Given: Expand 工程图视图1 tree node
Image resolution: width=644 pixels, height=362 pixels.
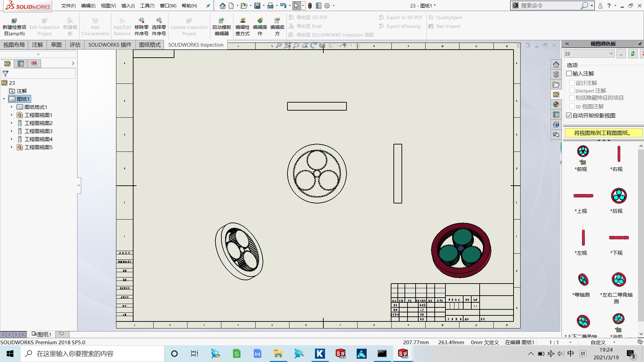Looking at the screenshot, I should [12, 115].
